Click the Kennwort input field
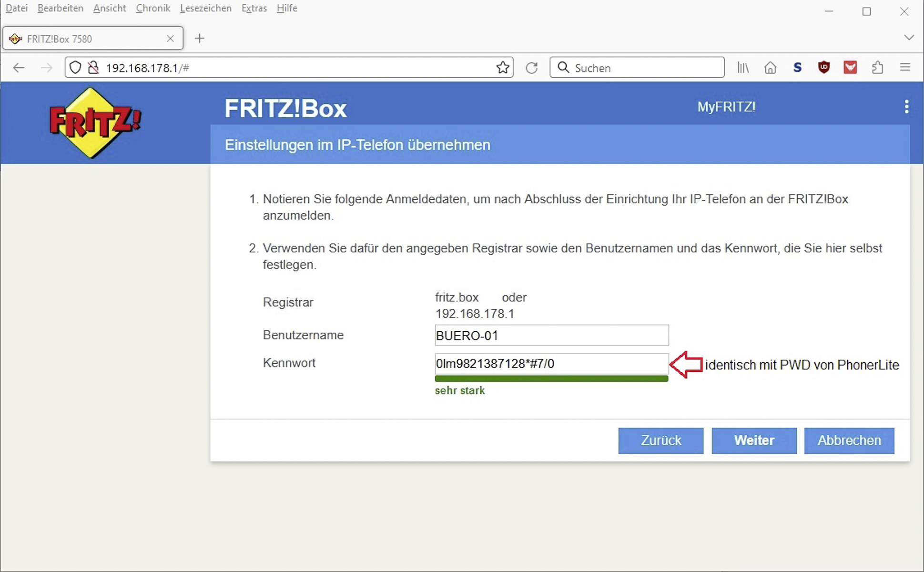 (552, 364)
